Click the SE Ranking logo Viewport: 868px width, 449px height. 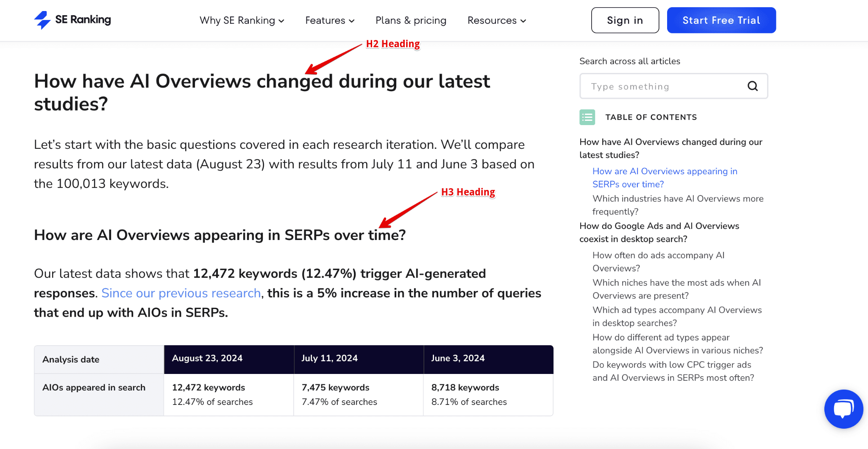pyautogui.click(x=72, y=20)
